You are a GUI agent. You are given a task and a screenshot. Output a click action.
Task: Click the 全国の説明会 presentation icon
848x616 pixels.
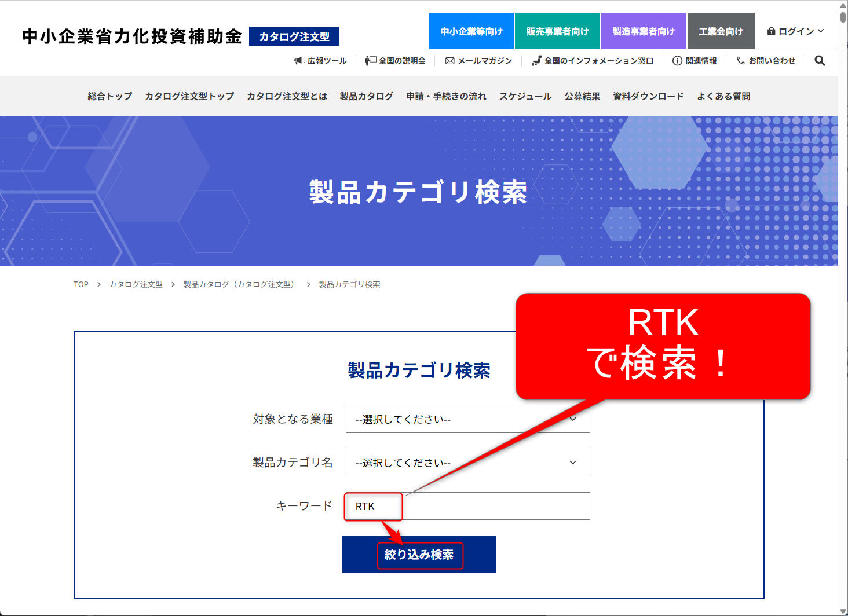371,61
